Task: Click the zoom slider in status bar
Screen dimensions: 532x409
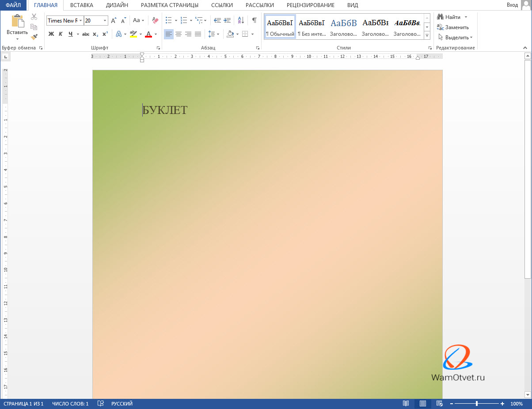Action: tap(476, 404)
